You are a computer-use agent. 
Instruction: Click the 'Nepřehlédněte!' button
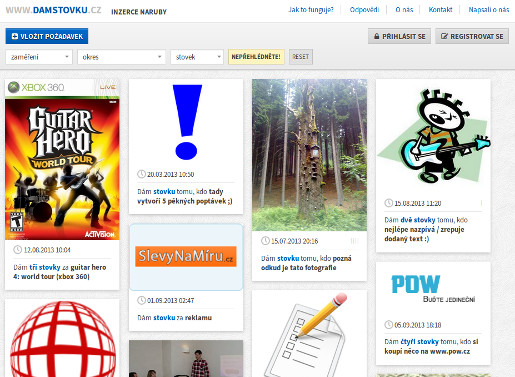tap(256, 57)
